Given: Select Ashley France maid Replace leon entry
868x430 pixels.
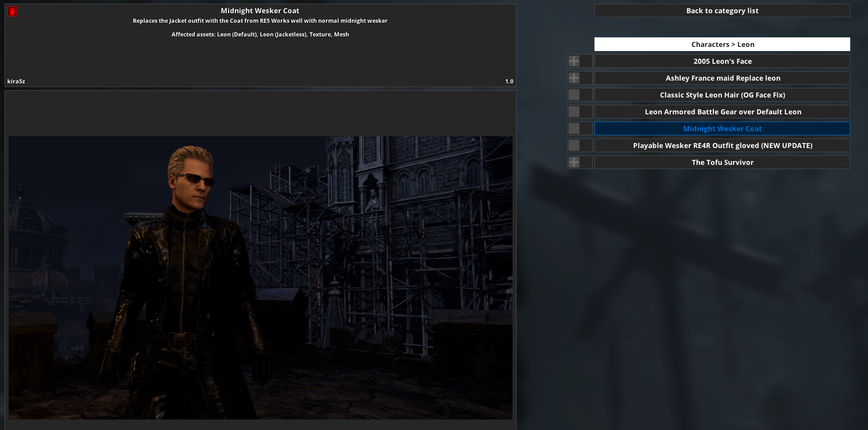Looking at the screenshot, I should pos(722,78).
